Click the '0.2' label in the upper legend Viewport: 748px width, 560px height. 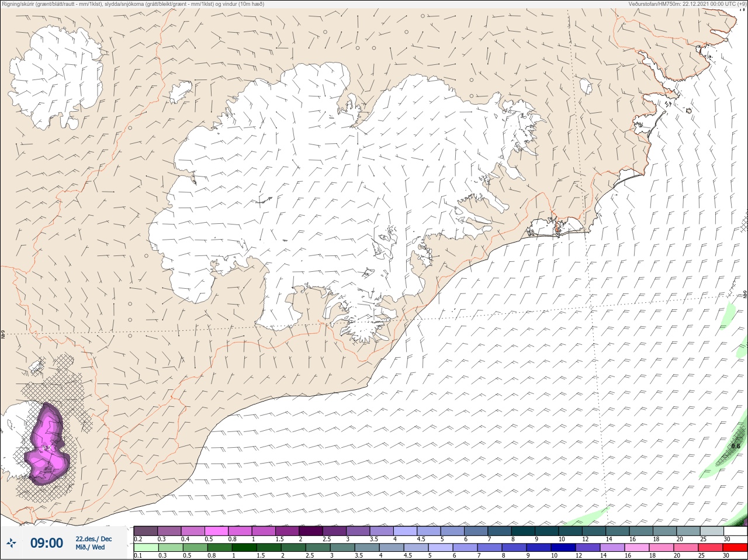pos(138,539)
